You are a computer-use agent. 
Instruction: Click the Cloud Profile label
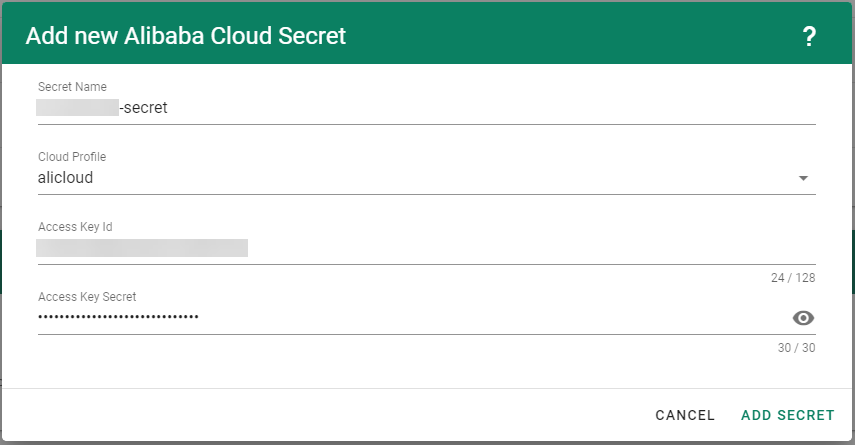click(72, 157)
